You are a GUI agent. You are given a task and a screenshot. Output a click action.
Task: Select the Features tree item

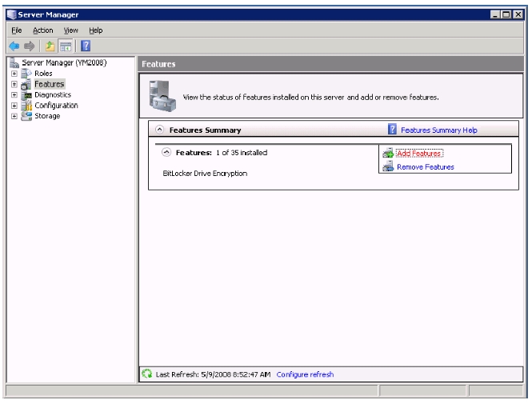[50, 84]
